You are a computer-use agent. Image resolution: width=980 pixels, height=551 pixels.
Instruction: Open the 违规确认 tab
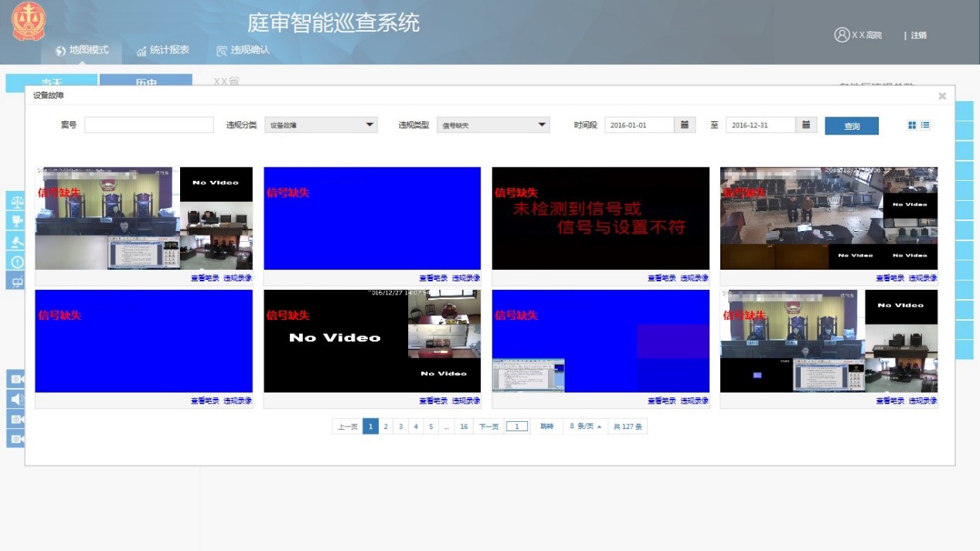coord(243,50)
